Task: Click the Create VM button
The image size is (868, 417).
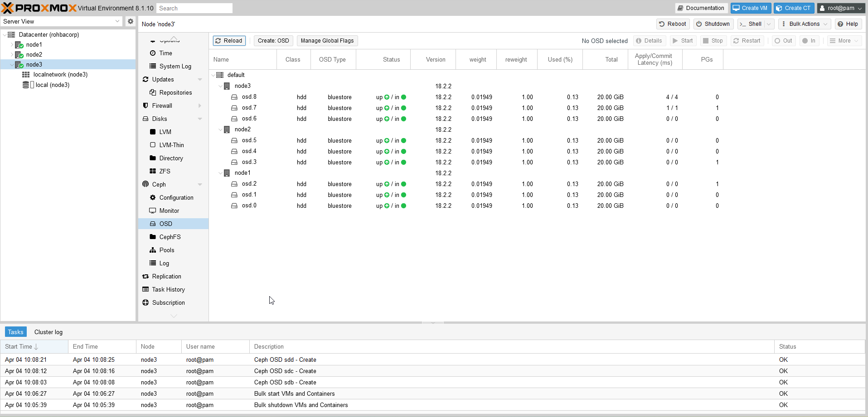Action: point(751,8)
